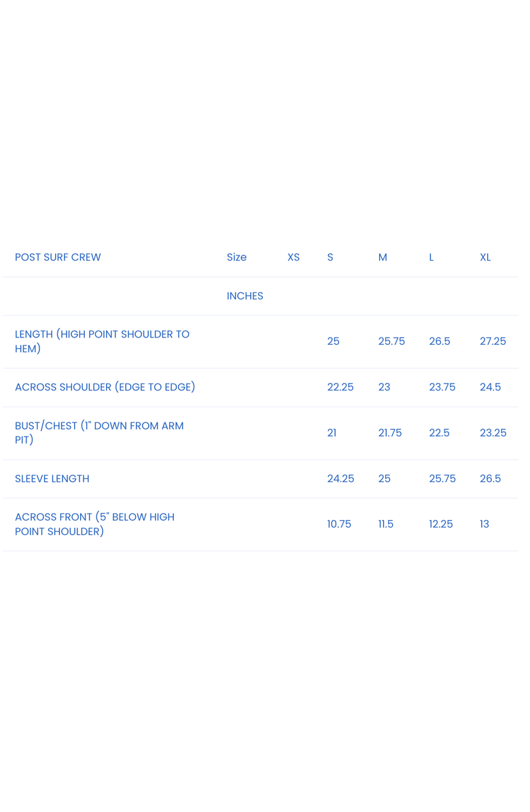Click the Size column header
530x812 pixels.
[236, 257]
